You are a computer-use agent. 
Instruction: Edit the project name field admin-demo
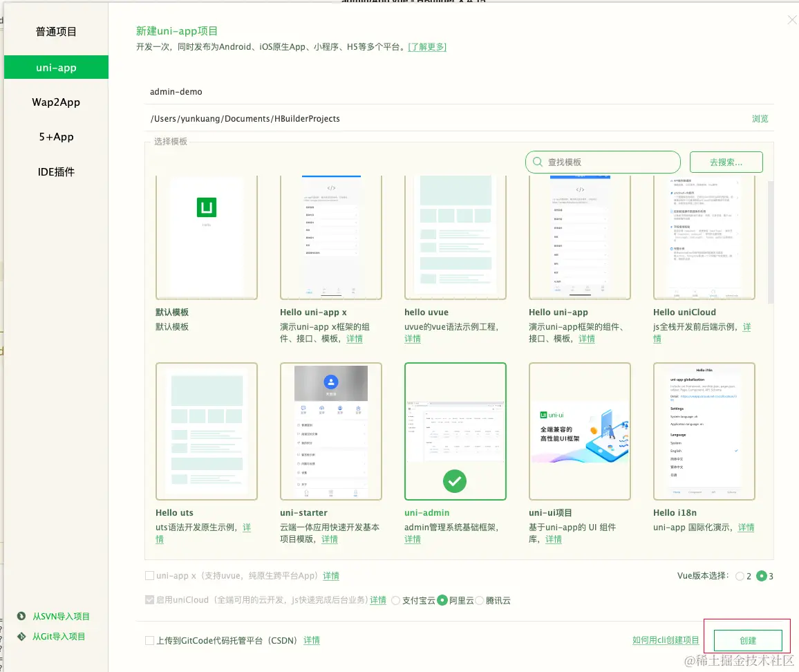tap(459, 92)
